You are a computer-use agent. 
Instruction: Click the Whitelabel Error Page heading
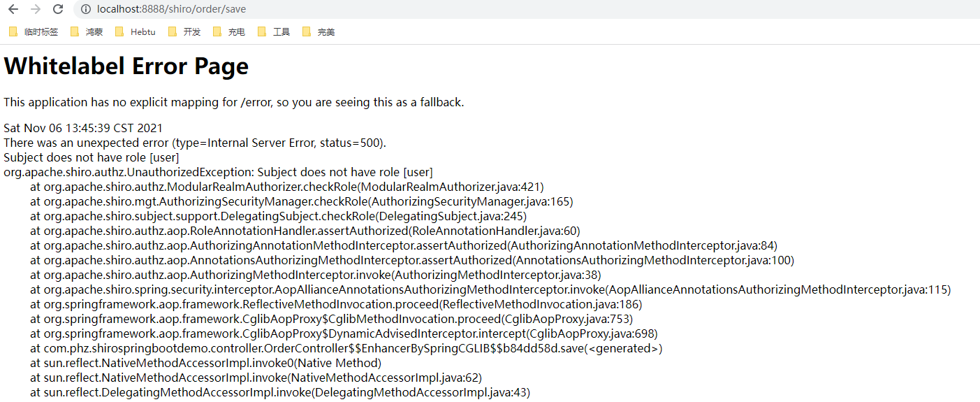point(126,66)
